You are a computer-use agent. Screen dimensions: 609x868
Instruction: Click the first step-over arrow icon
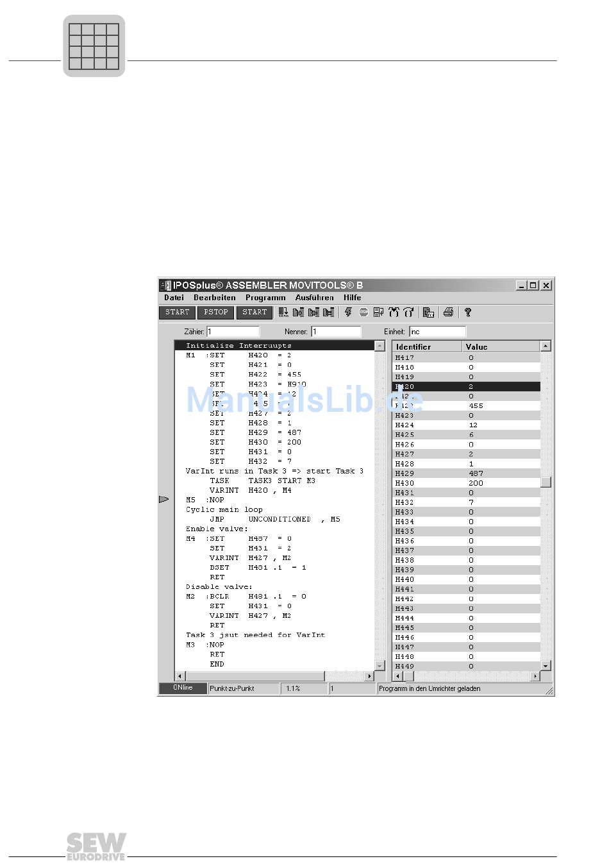394,312
